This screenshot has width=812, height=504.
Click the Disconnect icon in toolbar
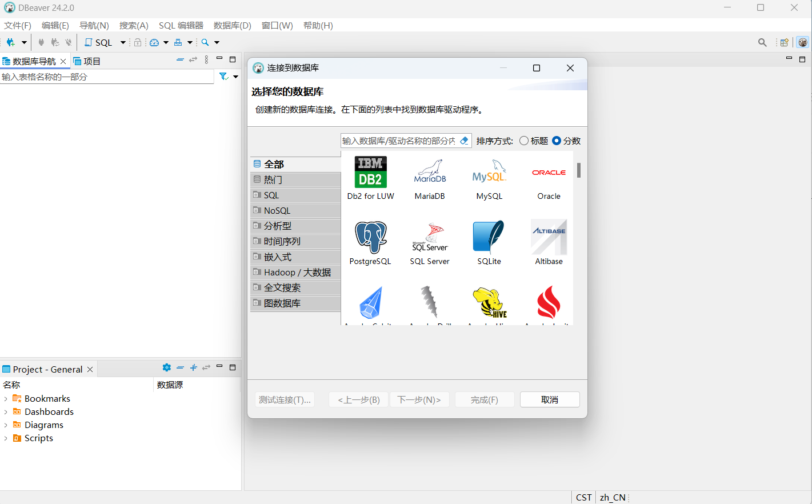click(69, 42)
